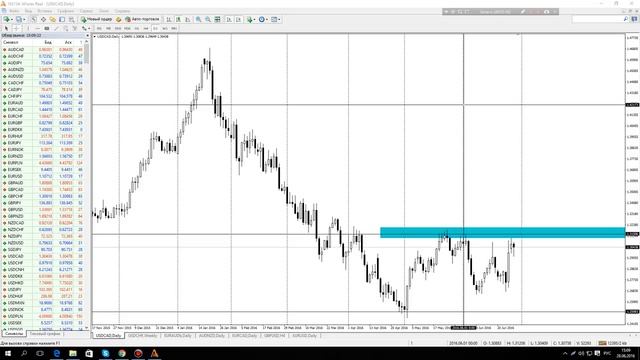Switch to the GBPUSD,H4 chart tab

click(274, 336)
